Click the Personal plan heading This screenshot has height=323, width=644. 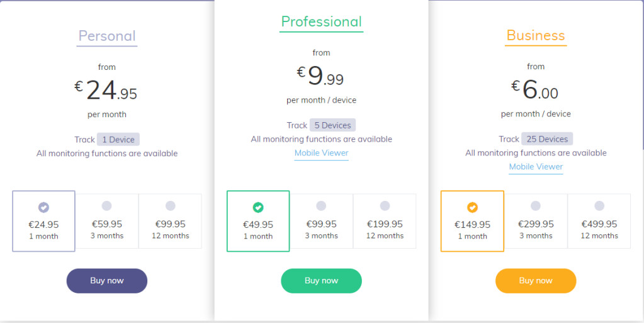click(x=107, y=36)
